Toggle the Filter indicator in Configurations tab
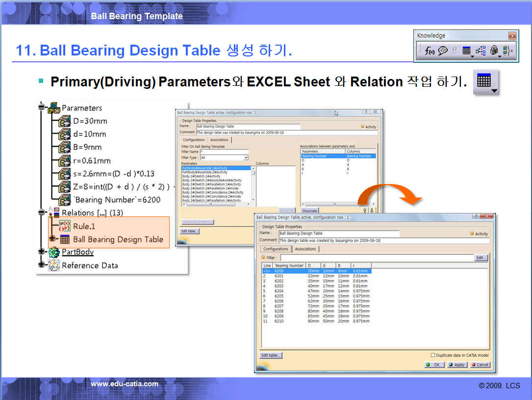Viewport: 532px width, 400px height. point(263,258)
